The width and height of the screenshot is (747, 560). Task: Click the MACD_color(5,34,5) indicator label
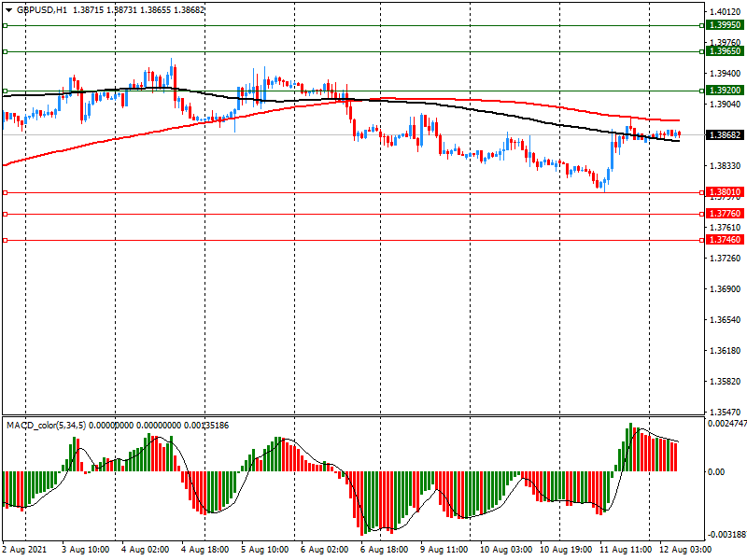tap(46, 426)
